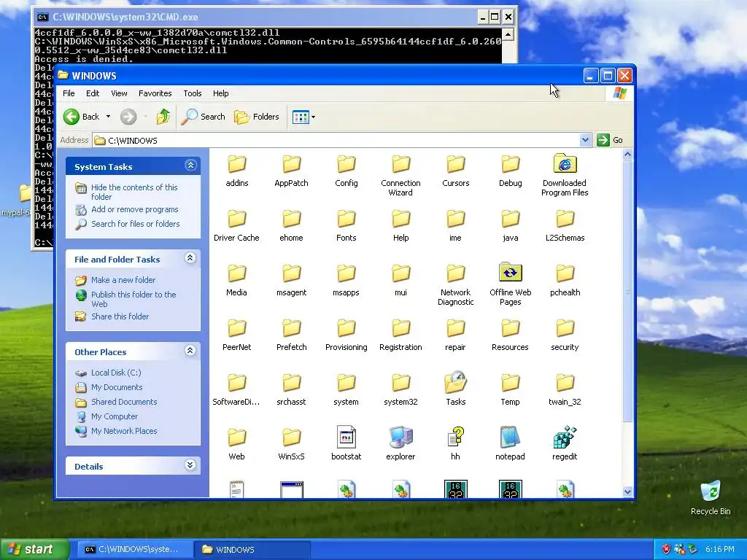The height and width of the screenshot is (560, 747).
Task: Select the Offline Web Pages folder
Action: click(x=510, y=284)
